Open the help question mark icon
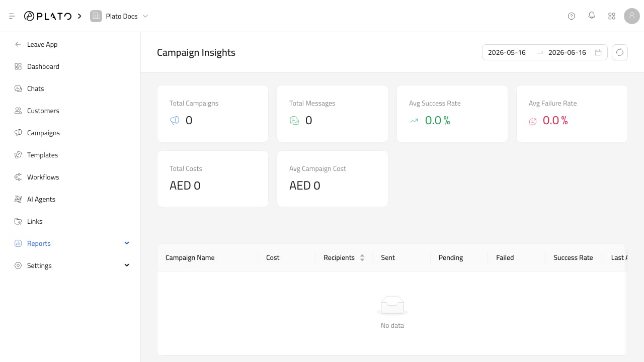 tap(572, 16)
